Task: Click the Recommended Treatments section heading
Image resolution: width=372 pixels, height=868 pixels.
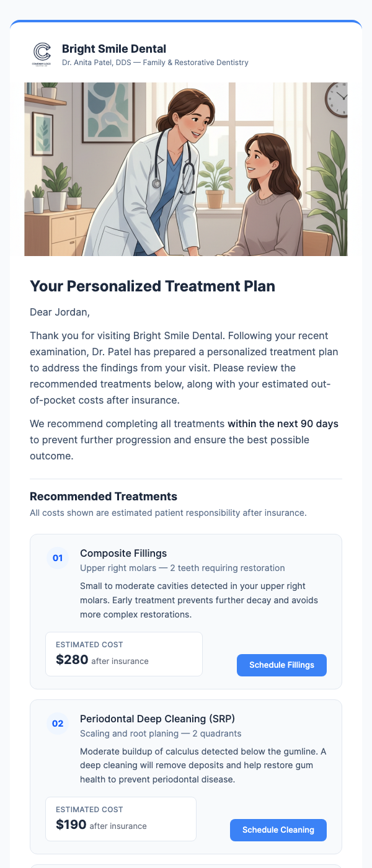Action: [104, 496]
